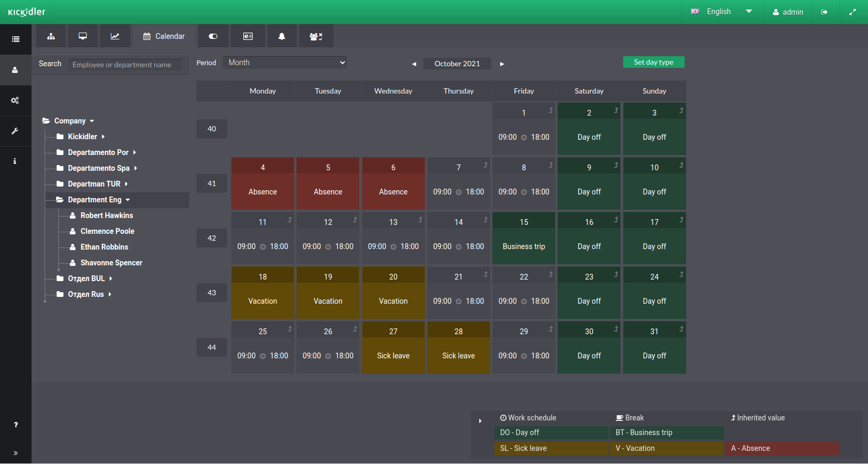The image size is (868, 464).
Task: Open the Period Month dropdown
Action: (x=285, y=63)
